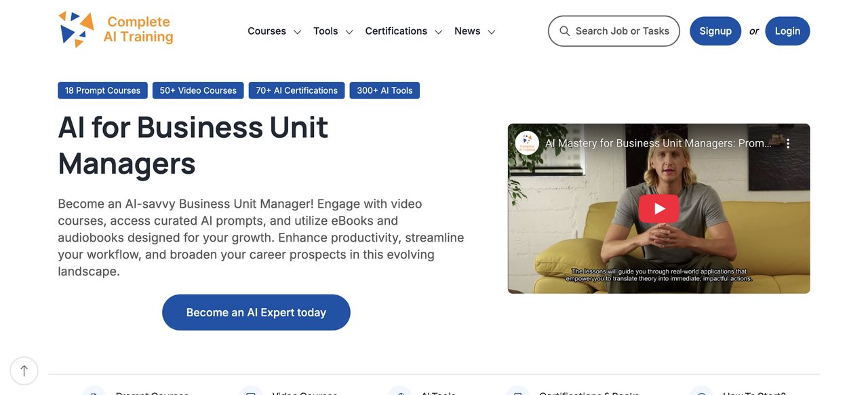Click the video thumbnail of the man on the sofa

(658, 208)
